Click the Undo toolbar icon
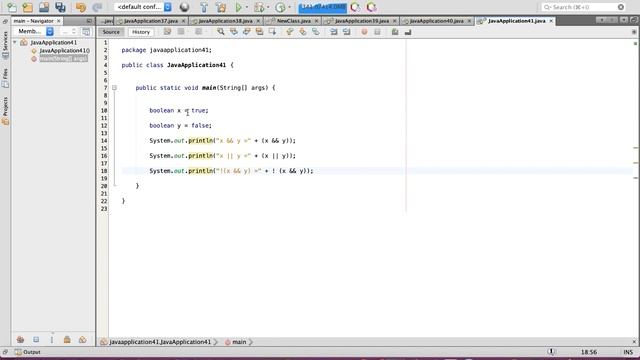 tap(80, 7)
